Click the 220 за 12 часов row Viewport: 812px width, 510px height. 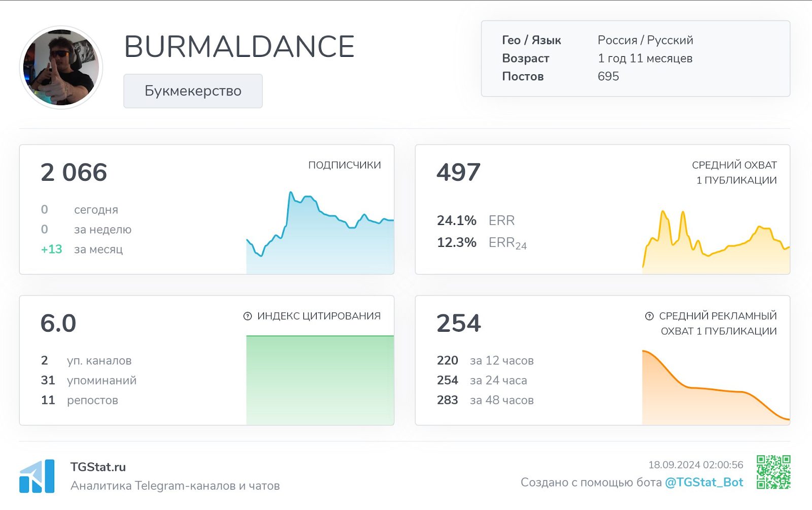485,361
